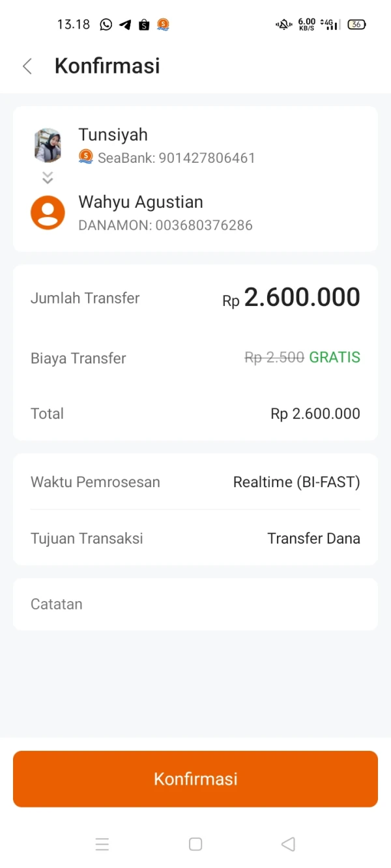Image resolution: width=391 pixels, height=868 pixels.
Task: Tap the Catatan note field
Action: tap(195, 604)
